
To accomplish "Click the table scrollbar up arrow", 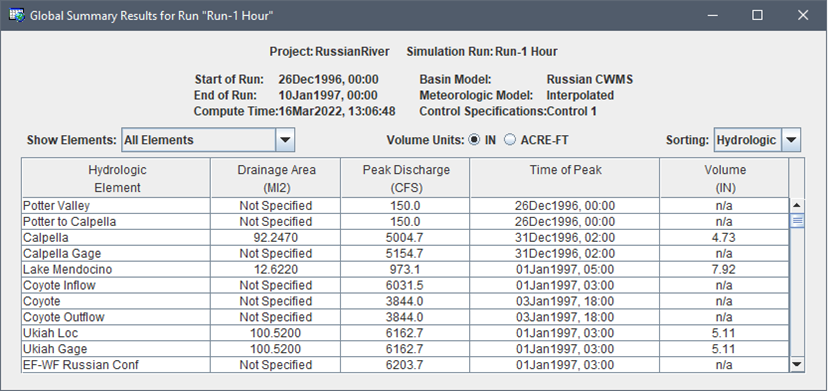I will pos(797,205).
